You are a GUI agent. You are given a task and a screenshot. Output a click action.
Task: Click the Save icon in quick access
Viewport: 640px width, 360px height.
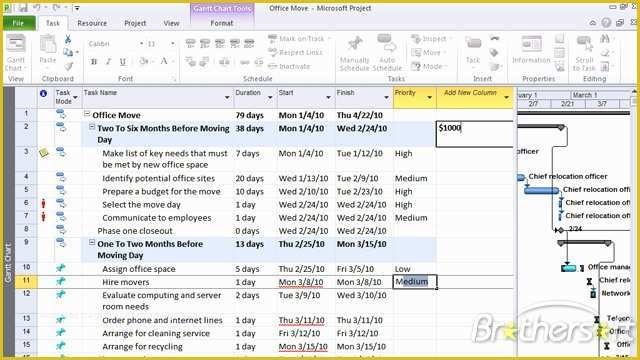[x=23, y=7]
